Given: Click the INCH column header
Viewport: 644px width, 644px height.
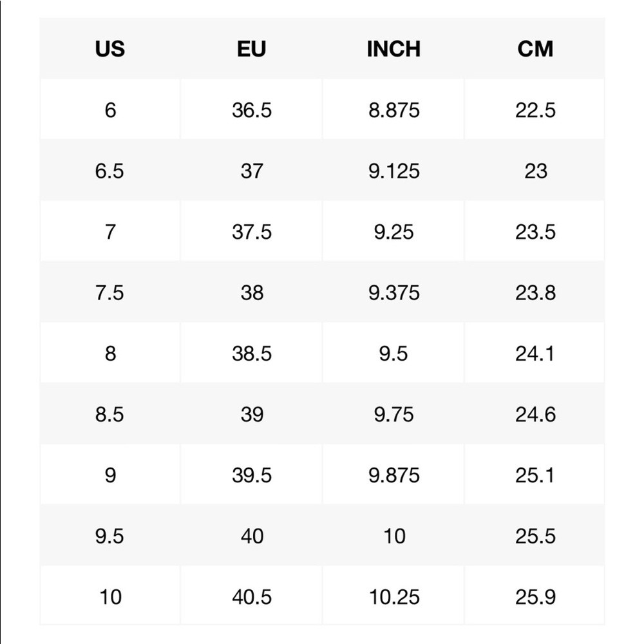Looking at the screenshot, I should tap(393, 49).
